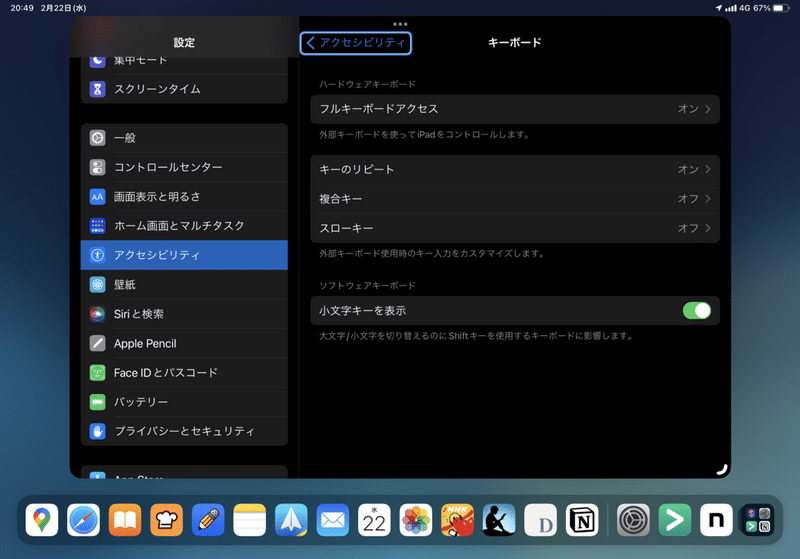Tap the プライバシー hand icon

[x=97, y=431]
